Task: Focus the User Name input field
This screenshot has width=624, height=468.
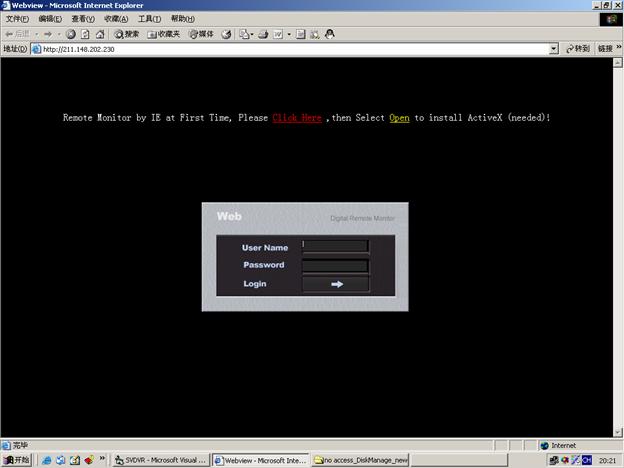Action: (336, 247)
